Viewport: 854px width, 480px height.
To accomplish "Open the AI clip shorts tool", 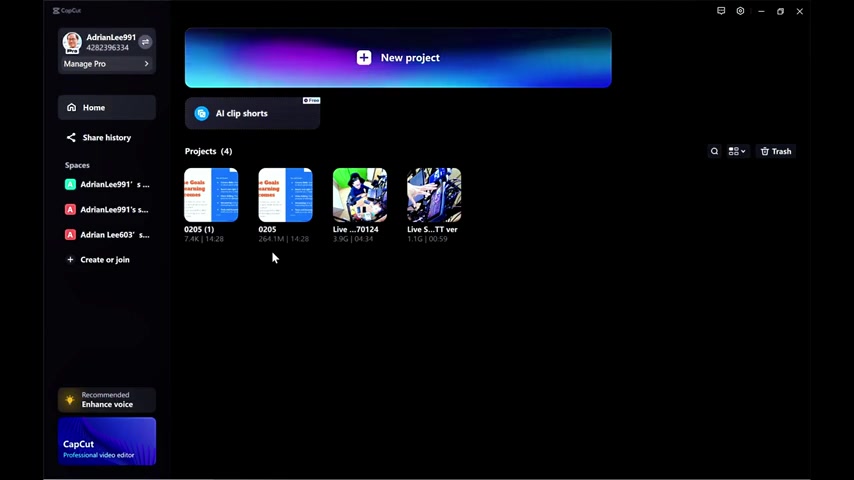I will coord(252,113).
